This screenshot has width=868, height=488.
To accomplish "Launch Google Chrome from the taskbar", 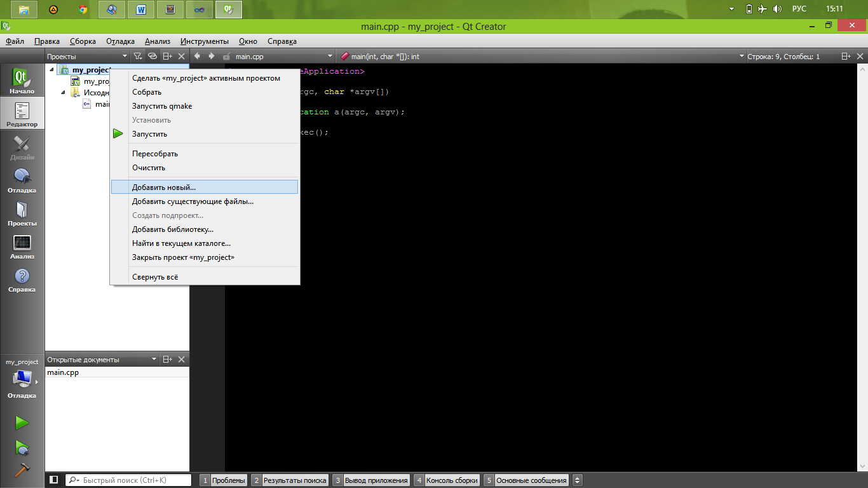I will pyautogui.click(x=83, y=10).
